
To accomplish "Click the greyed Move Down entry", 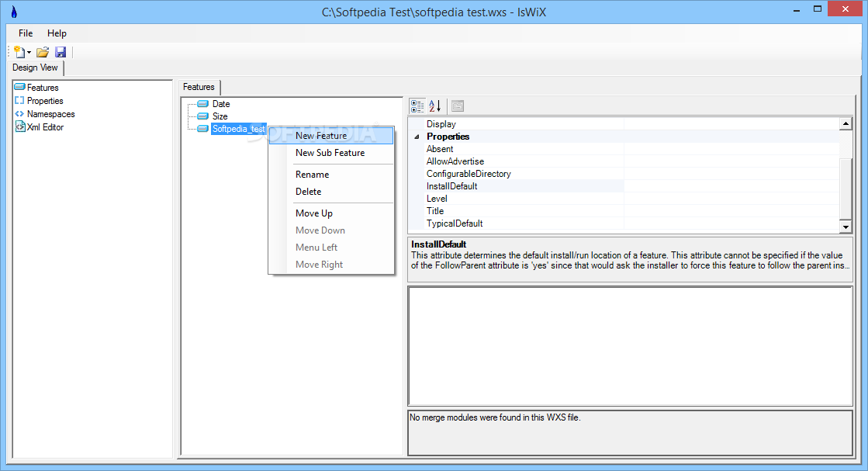I will tap(331, 230).
